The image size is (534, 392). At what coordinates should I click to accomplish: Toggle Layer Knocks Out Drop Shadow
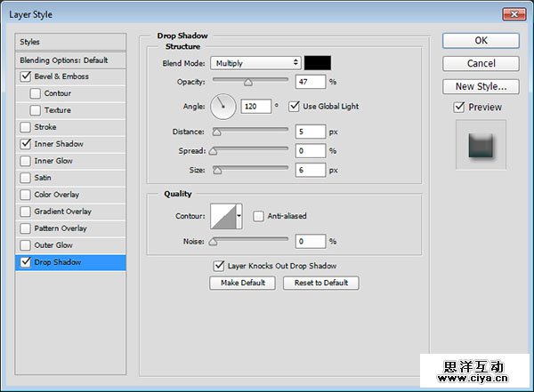pyautogui.click(x=219, y=266)
